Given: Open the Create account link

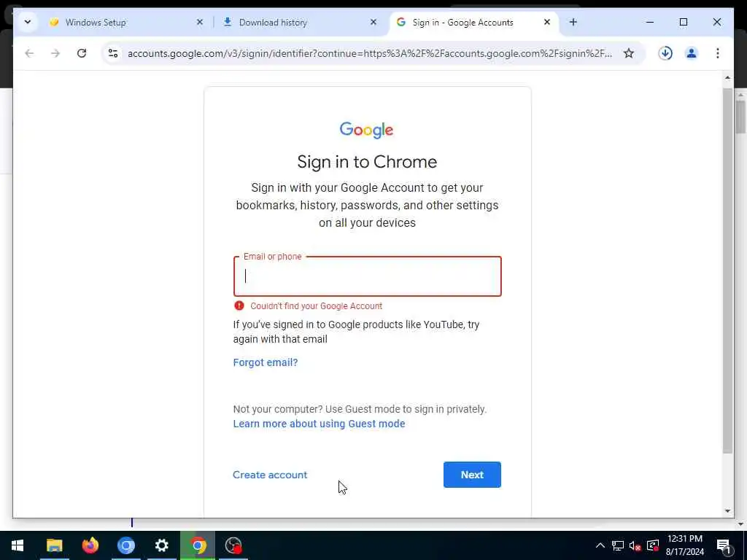Looking at the screenshot, I should 270,475.
